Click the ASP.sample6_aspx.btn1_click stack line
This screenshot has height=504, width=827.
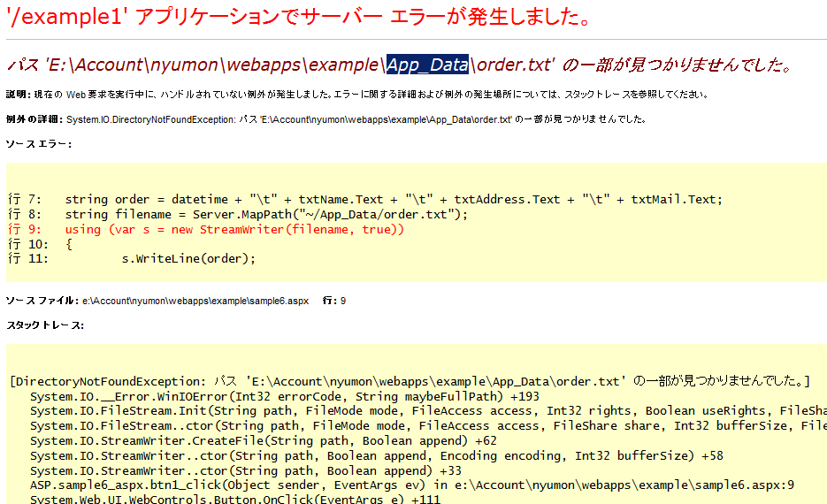click(411, 485)
